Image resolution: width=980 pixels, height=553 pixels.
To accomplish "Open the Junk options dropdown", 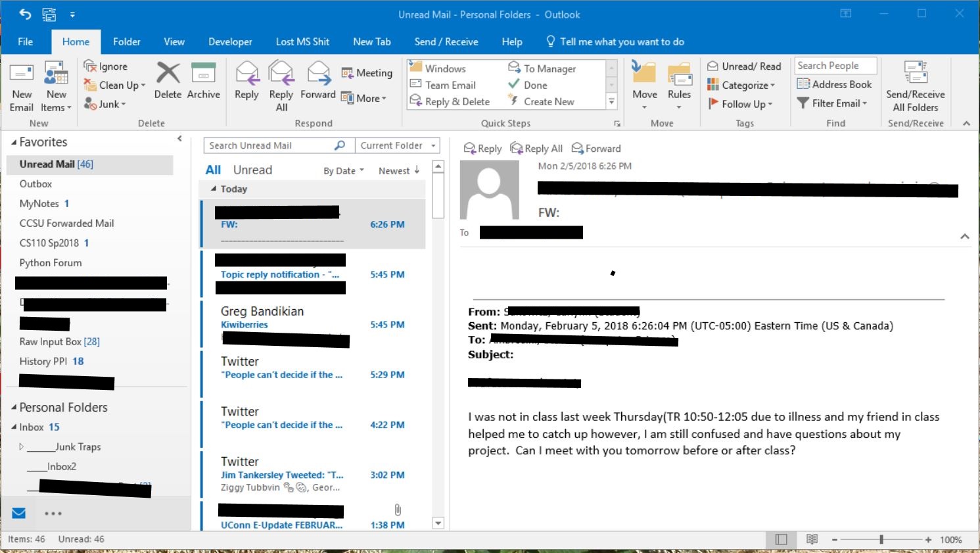I will point(105,104).
